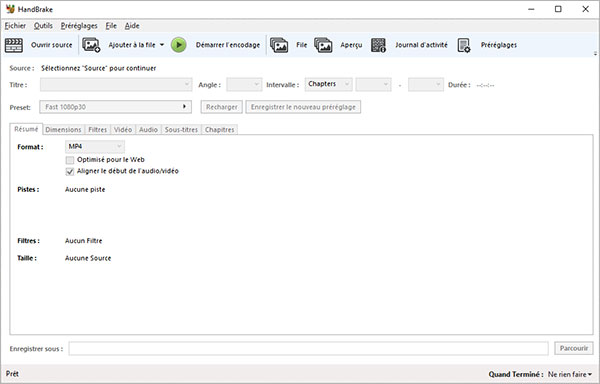Maximize the HandBrake window
600x384 pixels.
click(x=558, y=9)
